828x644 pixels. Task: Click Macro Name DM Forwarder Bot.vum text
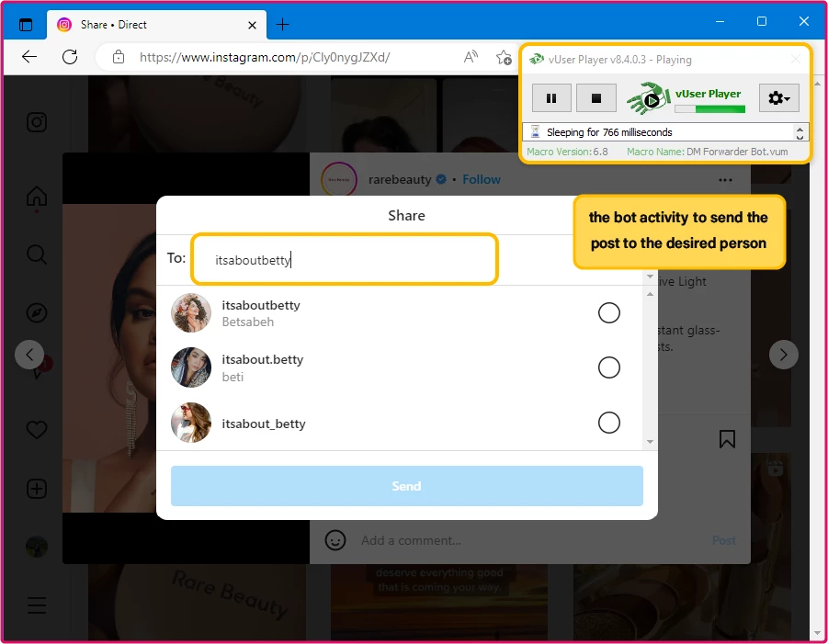[707, 152]
